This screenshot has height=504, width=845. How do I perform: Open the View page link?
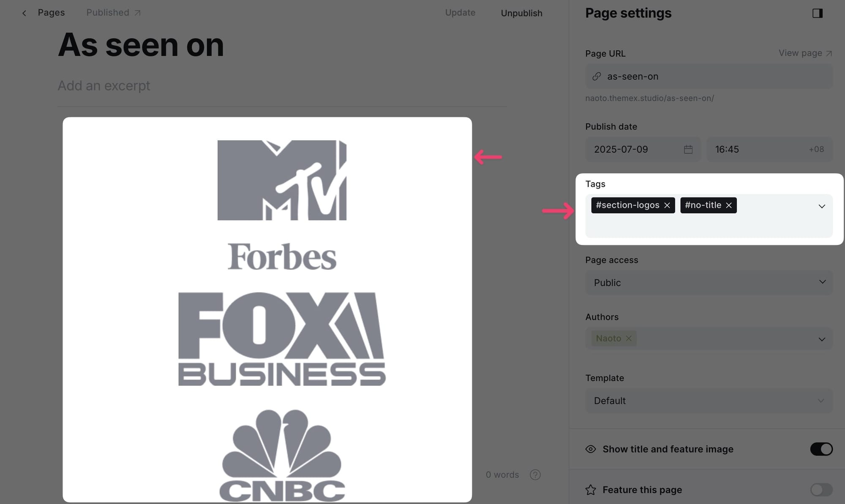pyautogui.click(x=805, y=53)
